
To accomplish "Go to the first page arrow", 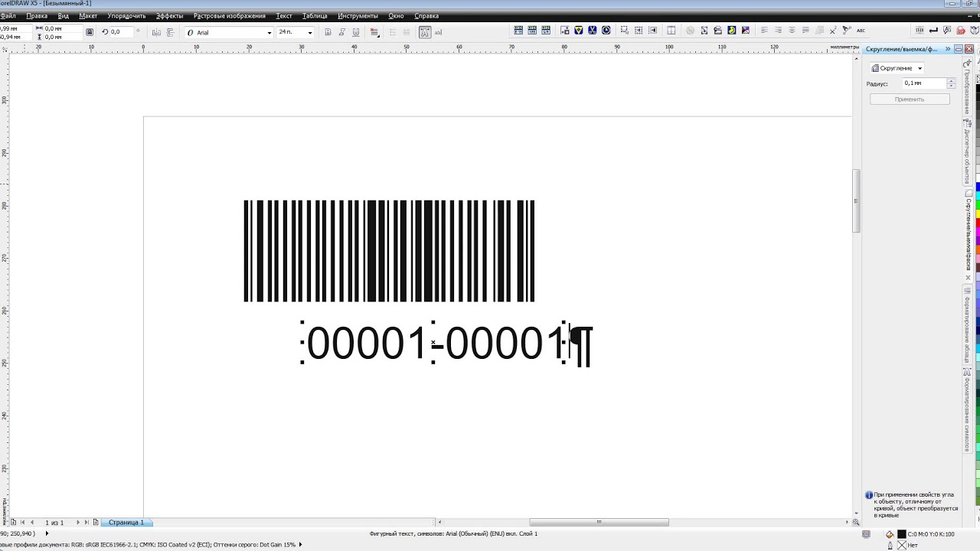I will (22, 523).
